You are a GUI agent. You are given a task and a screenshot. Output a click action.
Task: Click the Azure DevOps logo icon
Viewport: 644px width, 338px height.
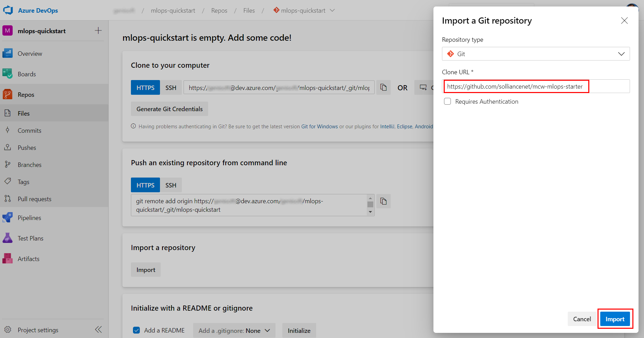pyautogui.click(x=8, y=10)
